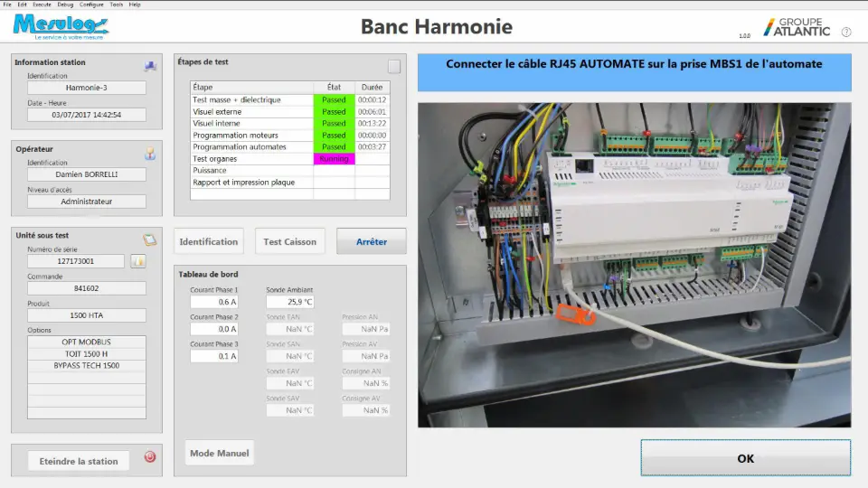Click the Opérateur user icon
The image size is (868, 488).
pos(150,154)
